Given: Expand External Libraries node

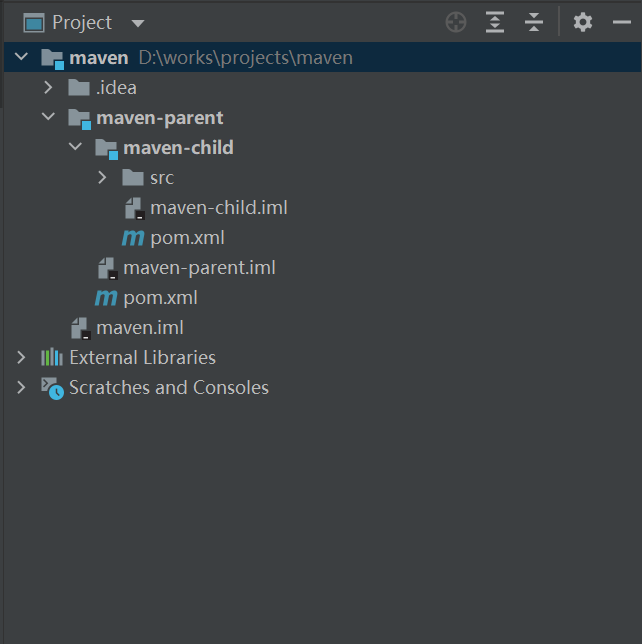Looking at the screenshot, I should [21, 358].
